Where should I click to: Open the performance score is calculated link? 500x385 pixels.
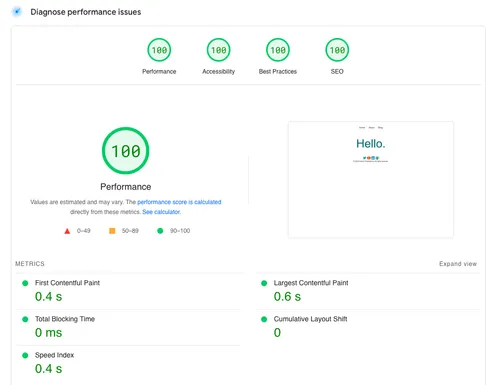tap(179, 202)
